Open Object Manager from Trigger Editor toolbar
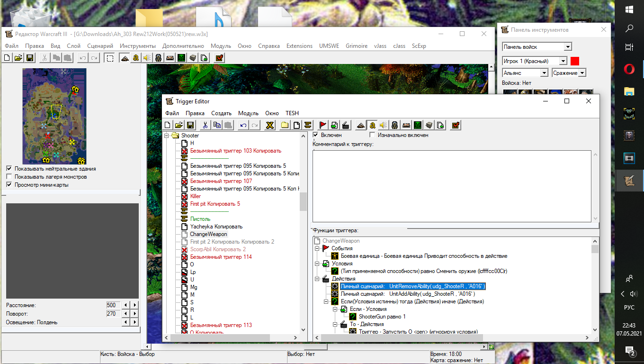 (x=429, y=125)
